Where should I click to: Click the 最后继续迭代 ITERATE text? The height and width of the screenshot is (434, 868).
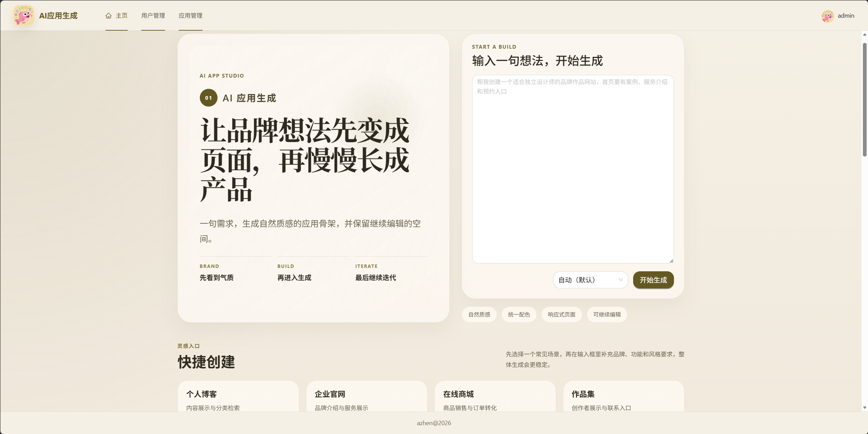click(x=376, y=278)
